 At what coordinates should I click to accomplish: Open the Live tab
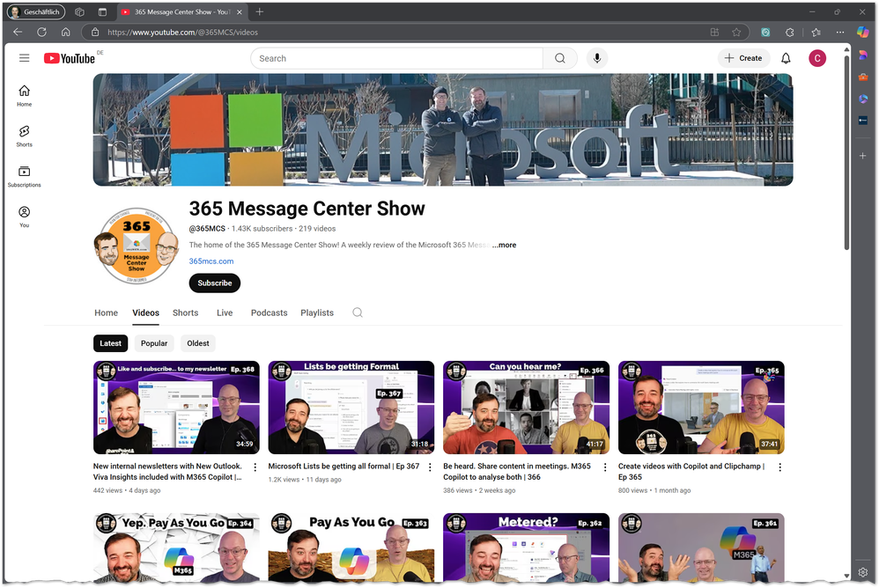click(225, 312)
